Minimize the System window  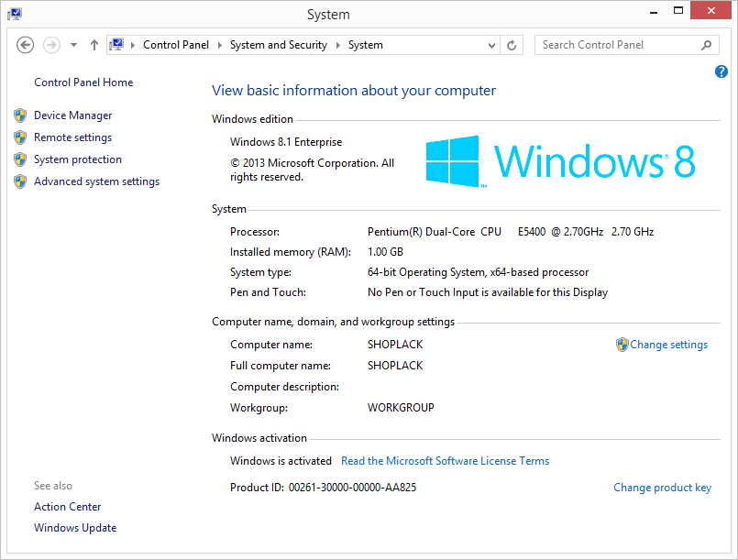(654, 11)
